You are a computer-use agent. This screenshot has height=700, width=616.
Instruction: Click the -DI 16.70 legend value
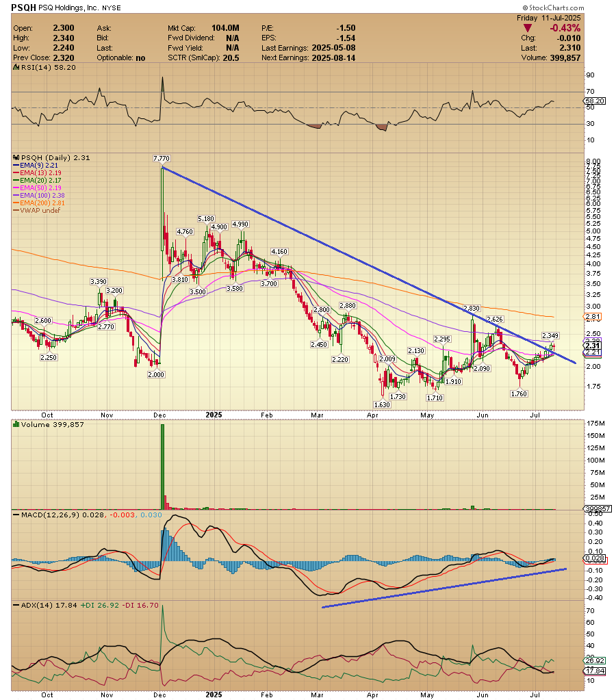(x=140, y=606)
